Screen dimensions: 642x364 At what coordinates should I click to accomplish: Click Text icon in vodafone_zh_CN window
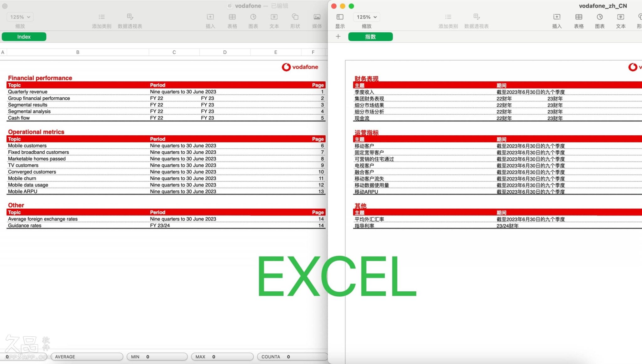pos(621,17)
